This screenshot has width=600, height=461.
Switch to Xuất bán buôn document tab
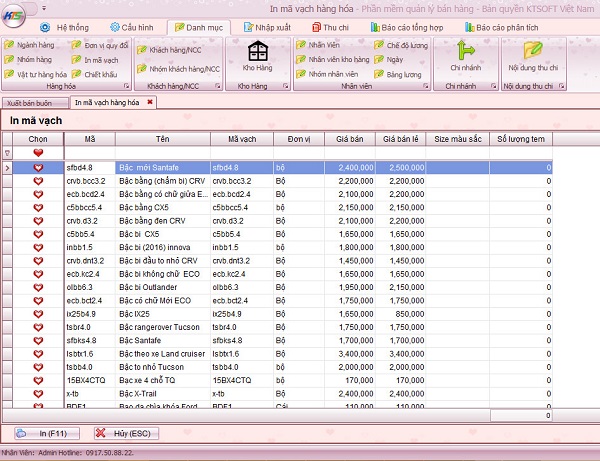(x=34, y=102)
